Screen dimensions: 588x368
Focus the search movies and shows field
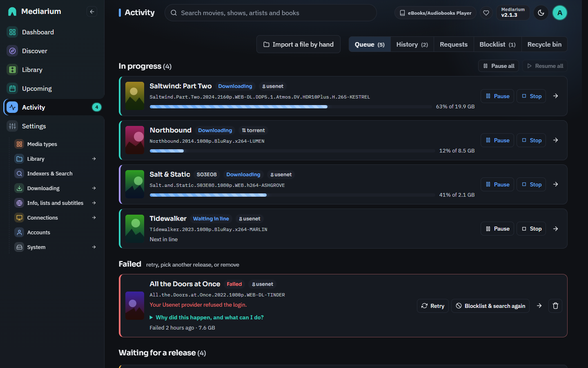click(x=270, y=13)
